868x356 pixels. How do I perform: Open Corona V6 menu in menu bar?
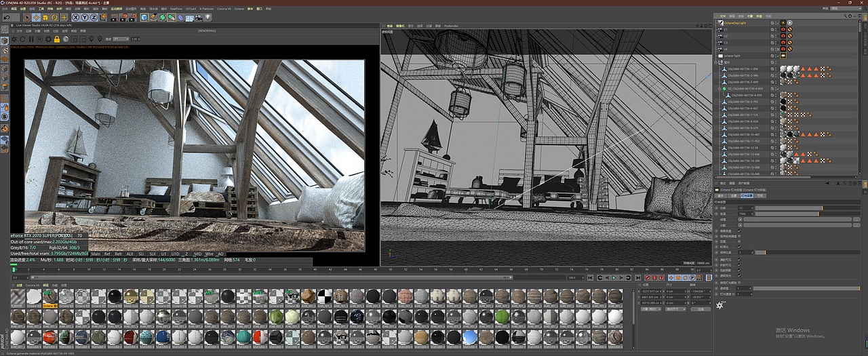coord(224,9)
